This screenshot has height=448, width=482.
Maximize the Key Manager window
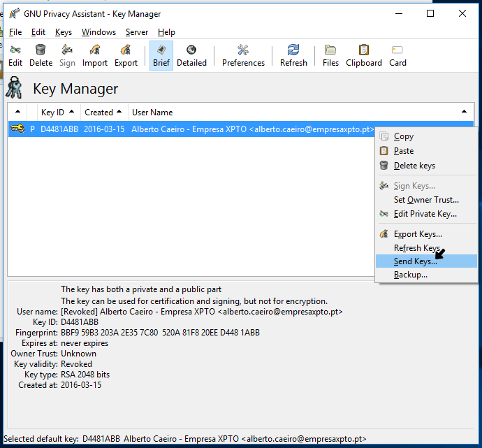(x=430, y=13)
